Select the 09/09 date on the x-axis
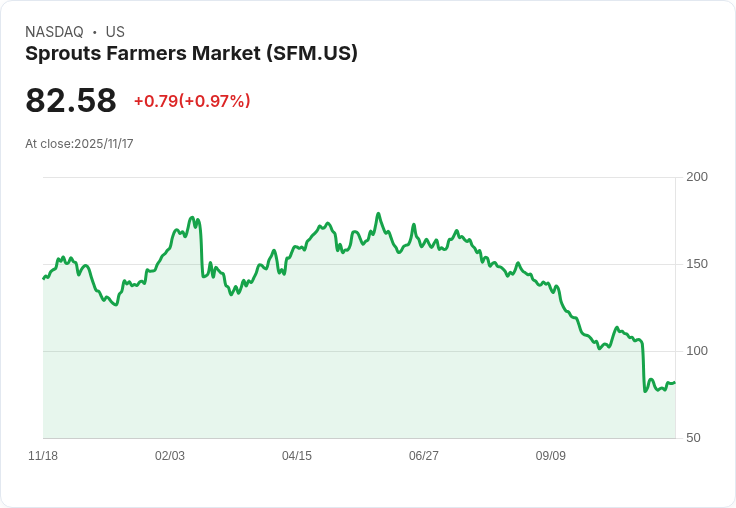Viewport: 736px width, 508px height. 551,456
